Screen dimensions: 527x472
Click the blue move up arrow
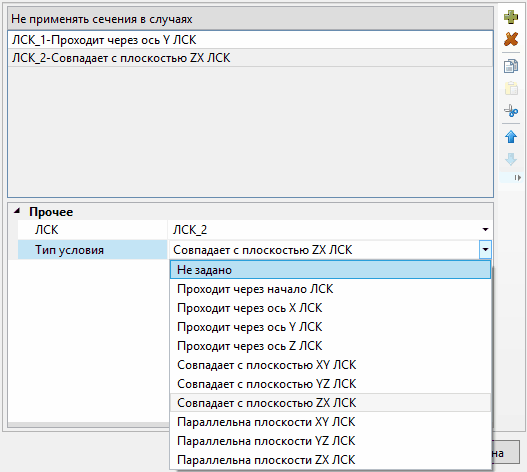(x=511, y=137)
